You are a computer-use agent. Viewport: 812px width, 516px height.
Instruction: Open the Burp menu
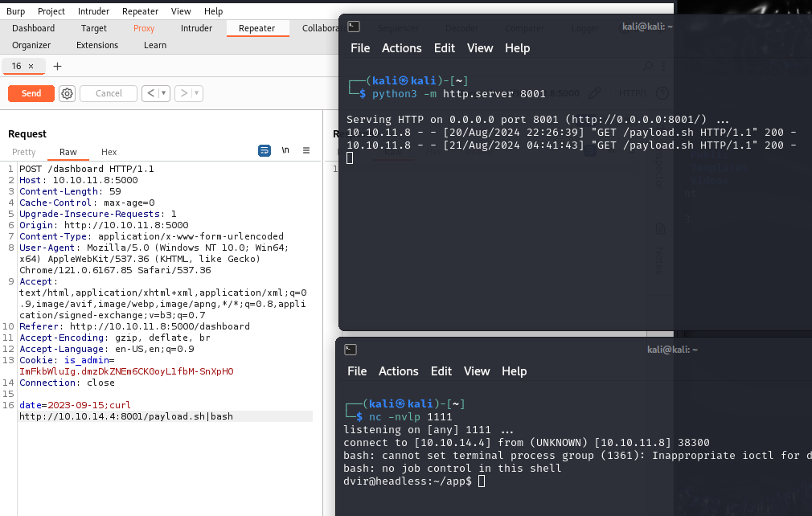(x=15, y=11)
